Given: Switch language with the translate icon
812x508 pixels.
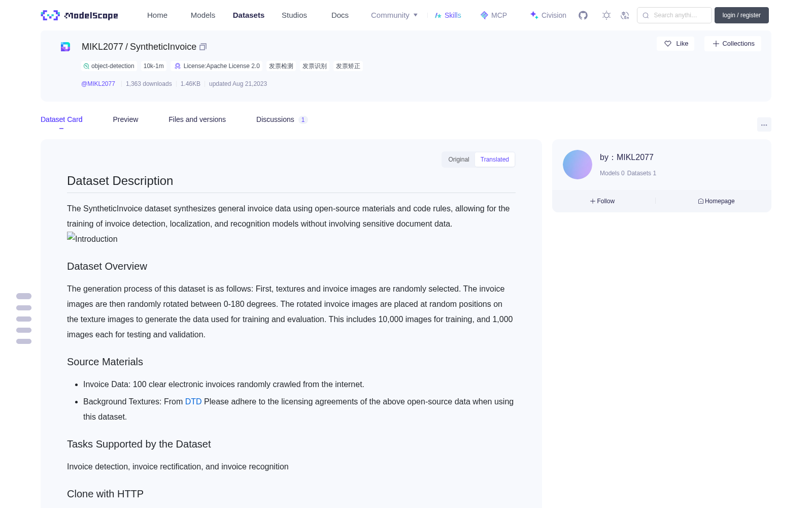Looking at the screenshot, I should [x=625, y=15].
